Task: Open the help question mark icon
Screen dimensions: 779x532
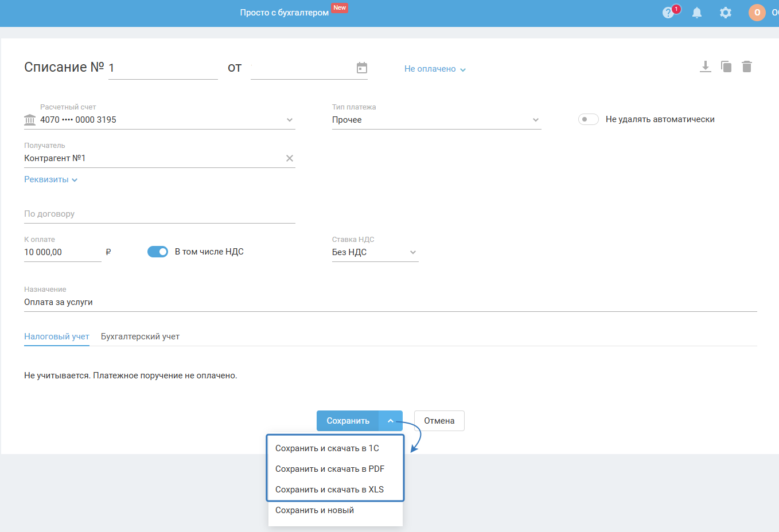Action: [668, 13]
